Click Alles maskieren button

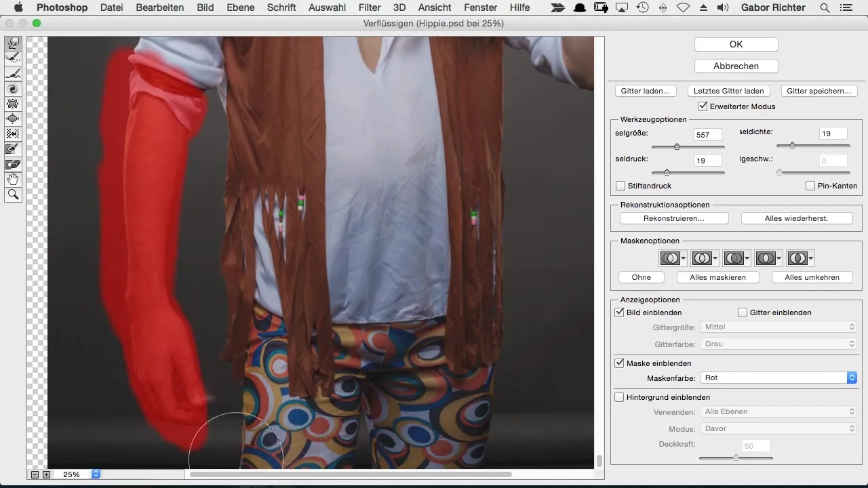coord(719,277)
